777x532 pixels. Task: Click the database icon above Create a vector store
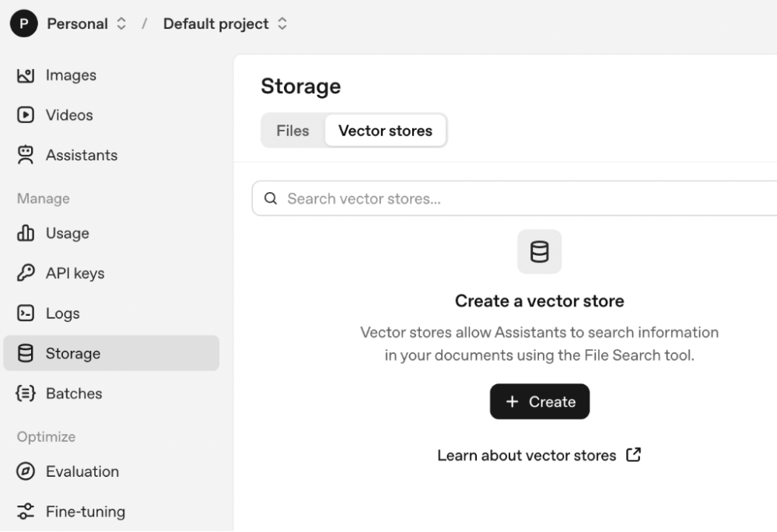[x=539, y=251]
